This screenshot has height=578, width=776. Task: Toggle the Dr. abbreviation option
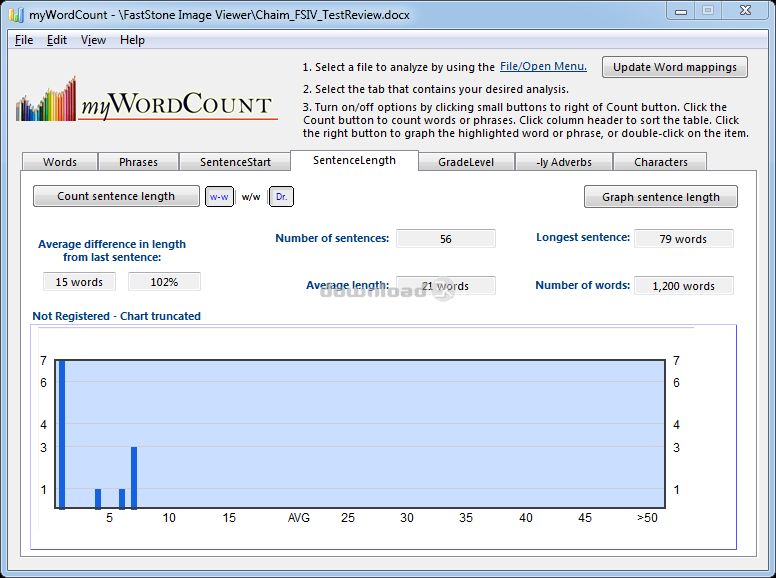click(281, 196)
